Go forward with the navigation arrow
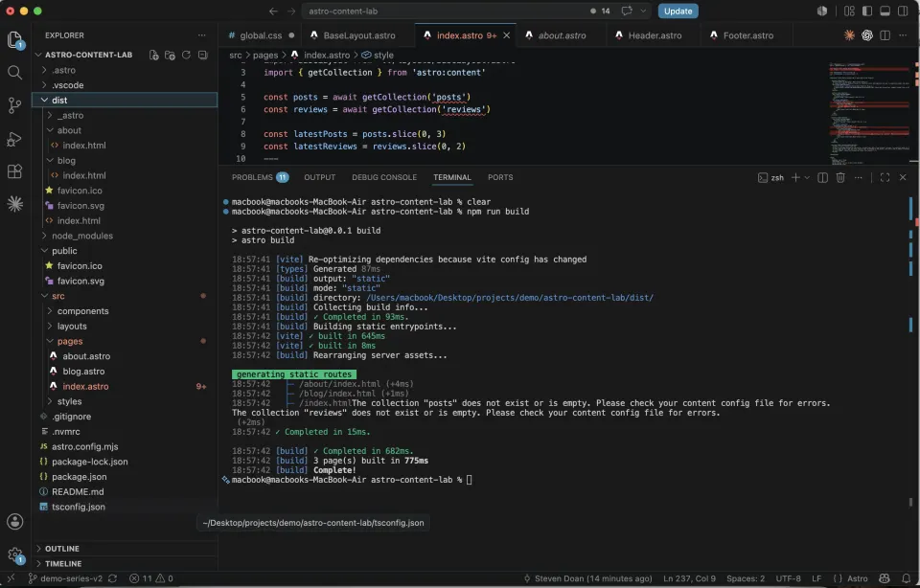920x588 pixels. click(x=291, y=11)
